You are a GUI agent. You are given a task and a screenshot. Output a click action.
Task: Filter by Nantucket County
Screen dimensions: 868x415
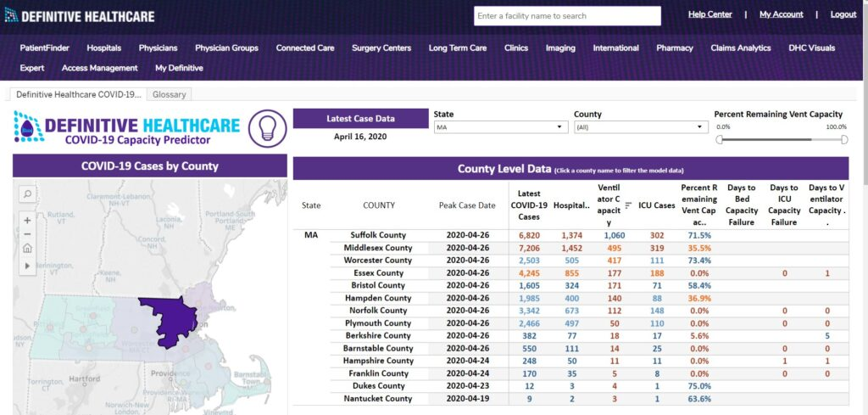(378, 398)
